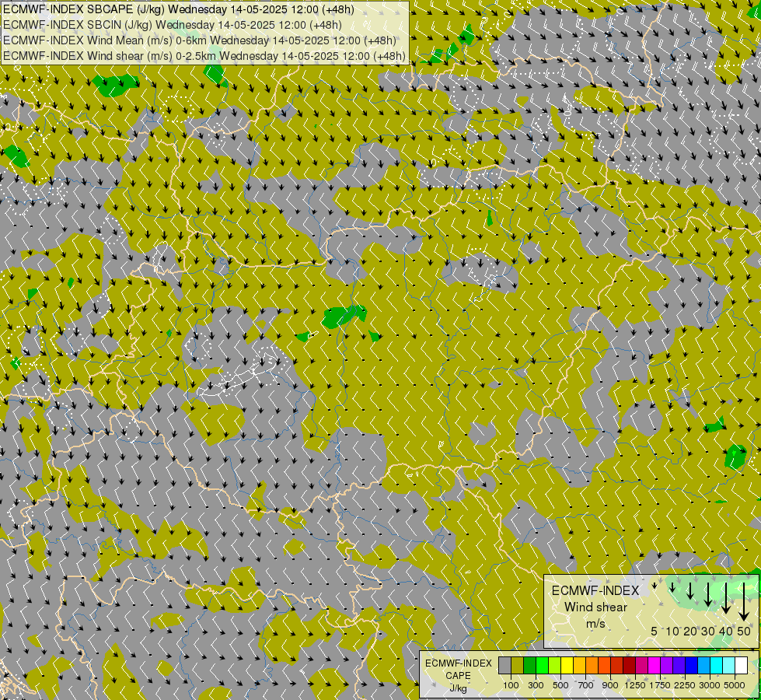Click the 40 m/s wind shear legend arrow
The image size is (761, 700).
click(726, 598)
